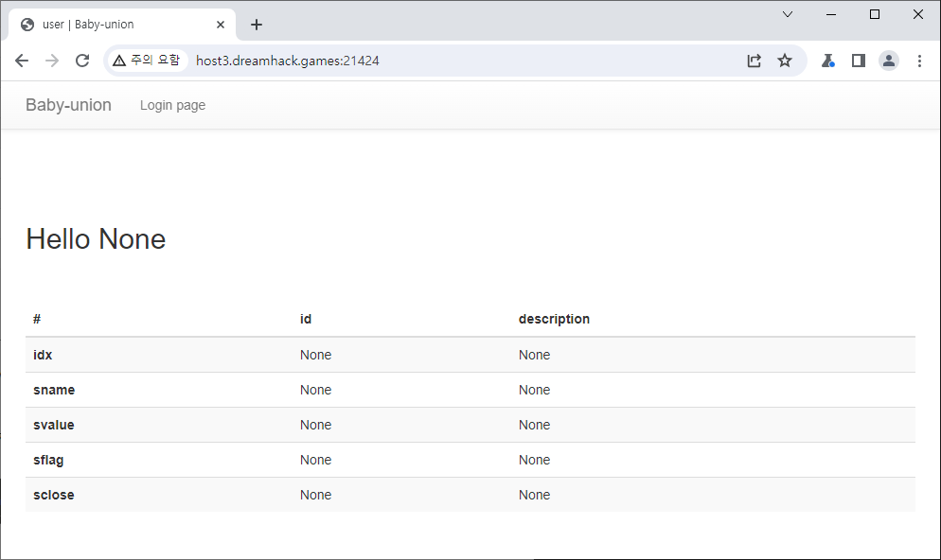Go to the Login page link

tap(172, 105)
